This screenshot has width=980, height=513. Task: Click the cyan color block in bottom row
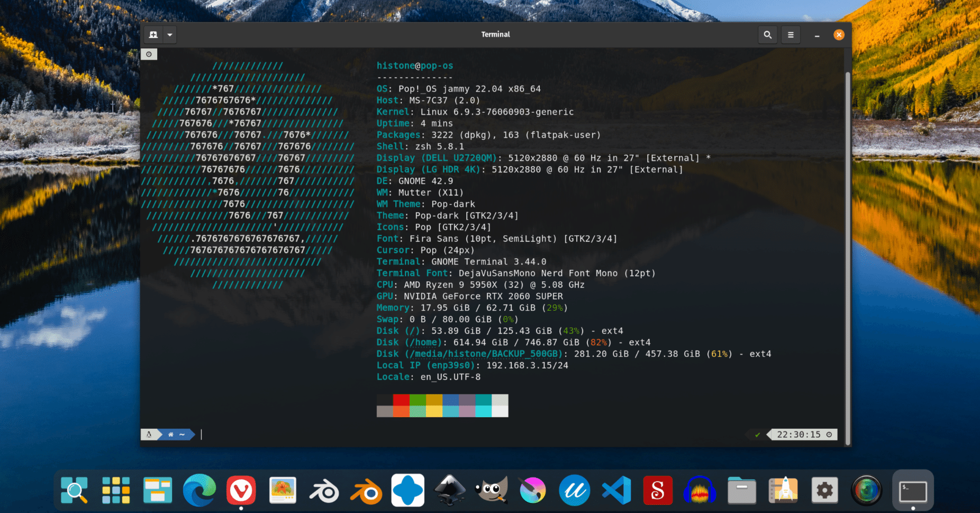coord(483,411)
